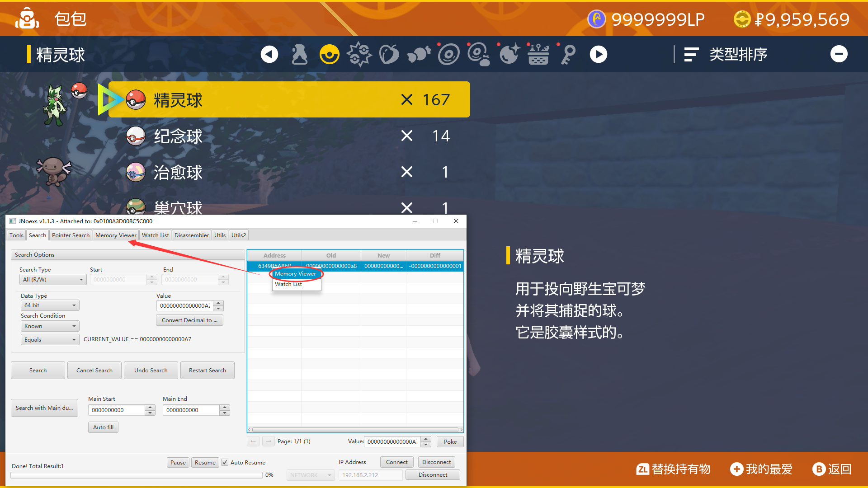The image size is (868, 488).
Task: Open the Search Type dropdown
Action: tap(53, 280)
